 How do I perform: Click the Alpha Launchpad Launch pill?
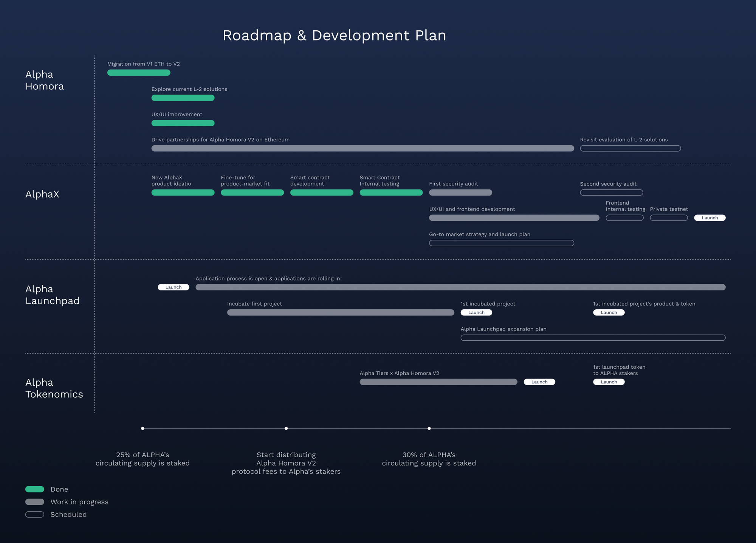[x=173, y=287]
